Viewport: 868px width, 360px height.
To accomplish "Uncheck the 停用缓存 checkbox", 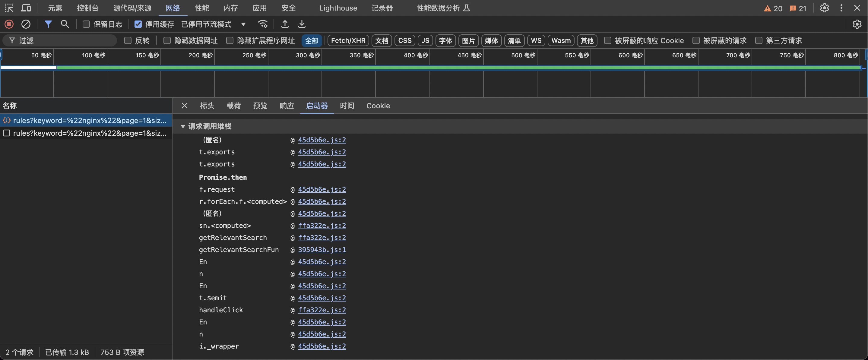I will point(138,24).
